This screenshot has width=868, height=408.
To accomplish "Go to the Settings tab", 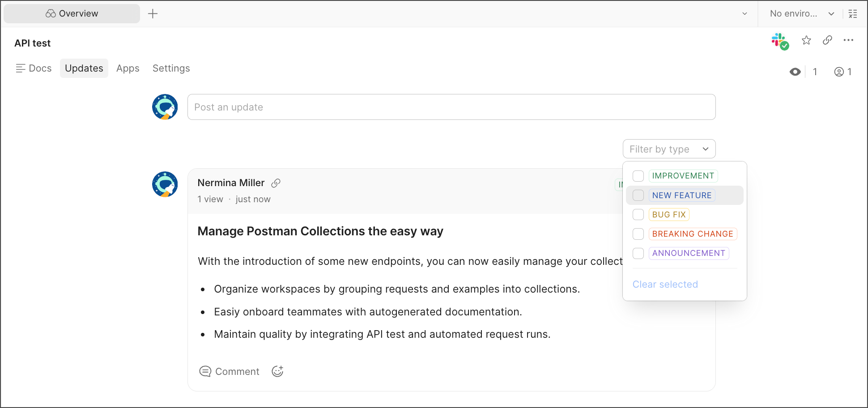I will click(171, 68).
